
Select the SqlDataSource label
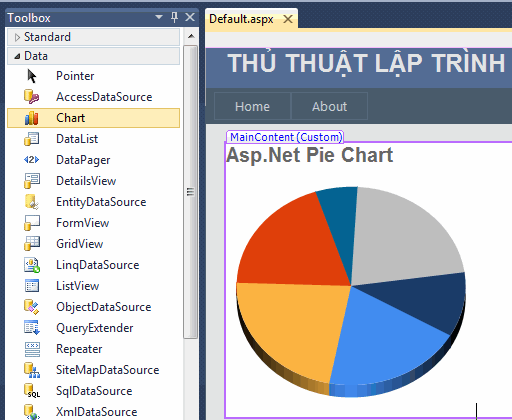coord(94,391)
